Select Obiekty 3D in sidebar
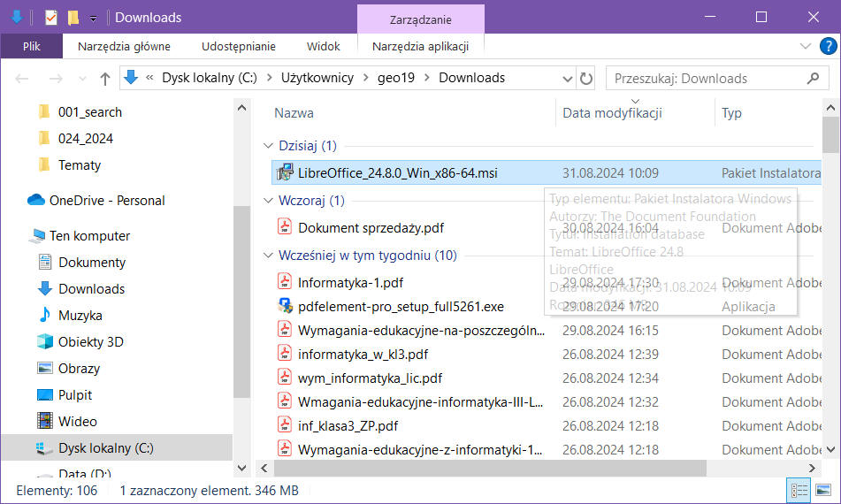This screenshot has width=841, height=504. point(90,342)
